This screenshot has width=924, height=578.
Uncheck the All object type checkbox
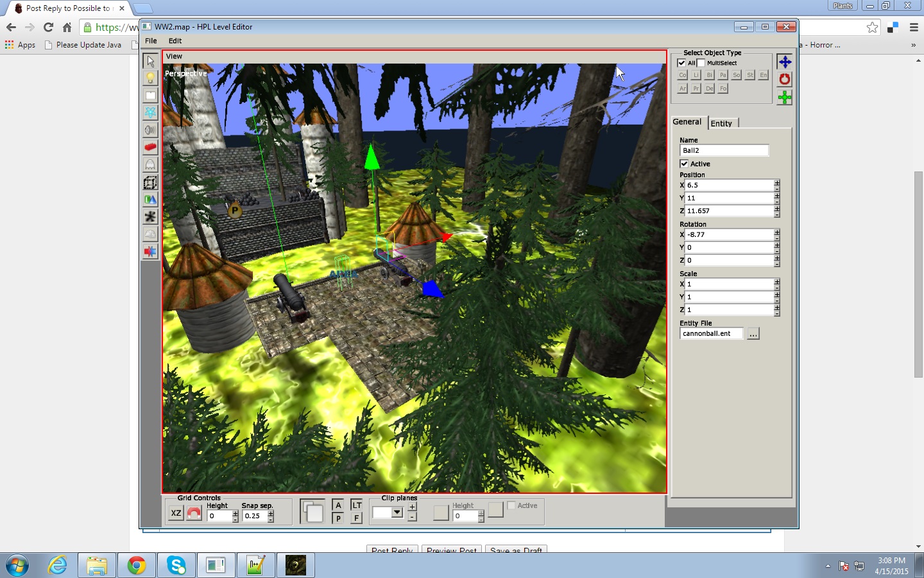[x=682, y=63]
